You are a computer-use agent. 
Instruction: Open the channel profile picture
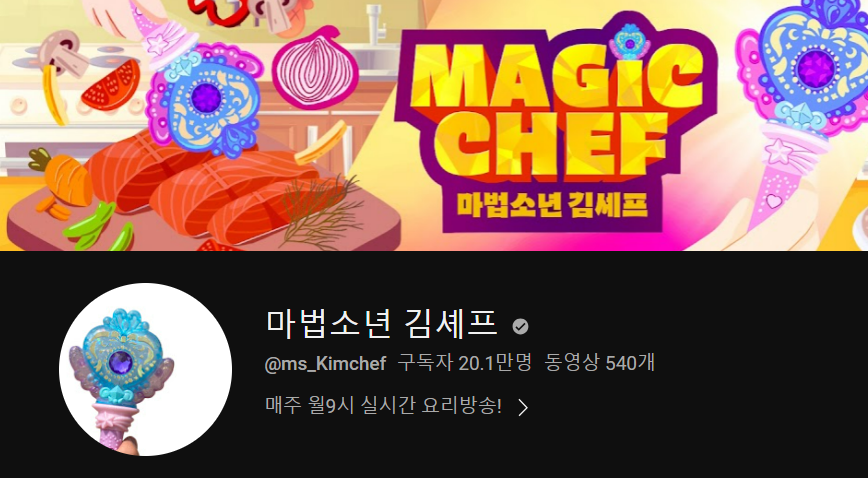pyautogui.click(x=146, y=369)
